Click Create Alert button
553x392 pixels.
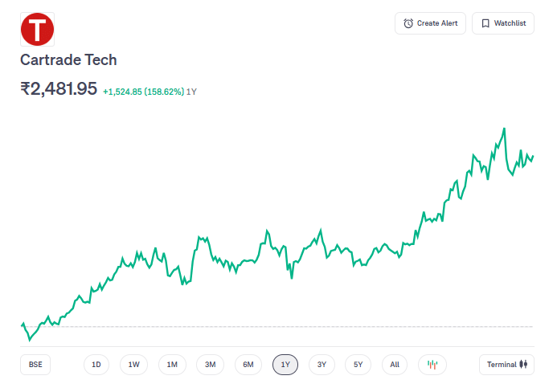click(430, 23)
